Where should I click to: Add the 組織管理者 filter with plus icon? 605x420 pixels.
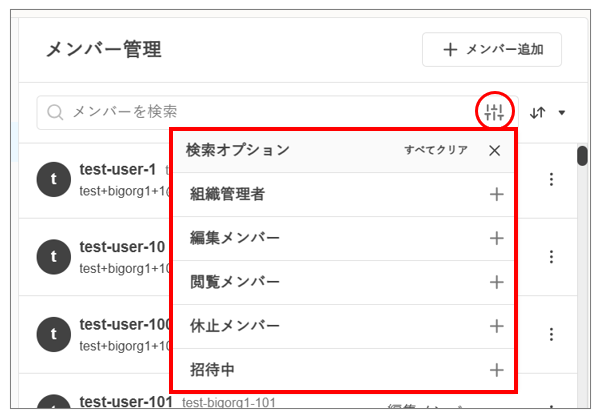pyautogui.click(x=496, y=194)
